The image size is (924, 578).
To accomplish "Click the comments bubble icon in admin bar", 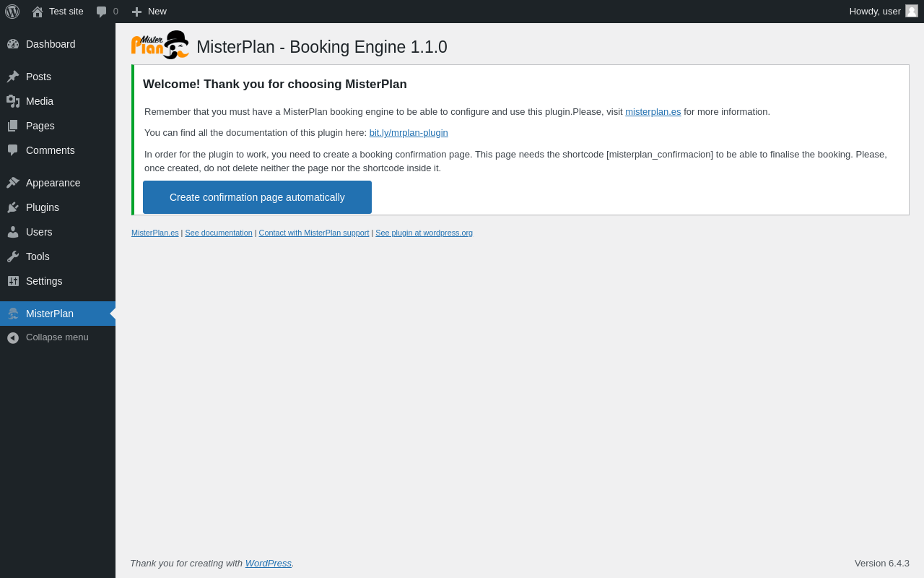I will 102,12.
